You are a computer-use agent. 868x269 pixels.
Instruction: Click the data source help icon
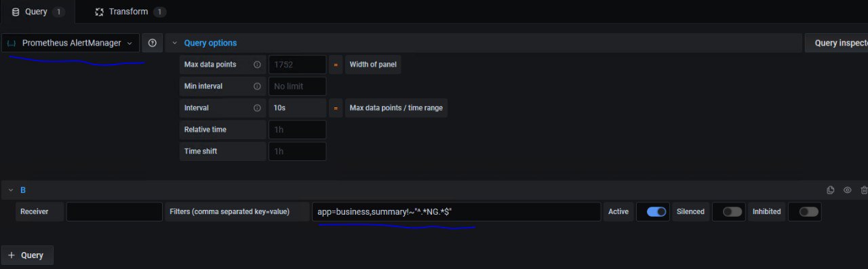tap(153, 43)
